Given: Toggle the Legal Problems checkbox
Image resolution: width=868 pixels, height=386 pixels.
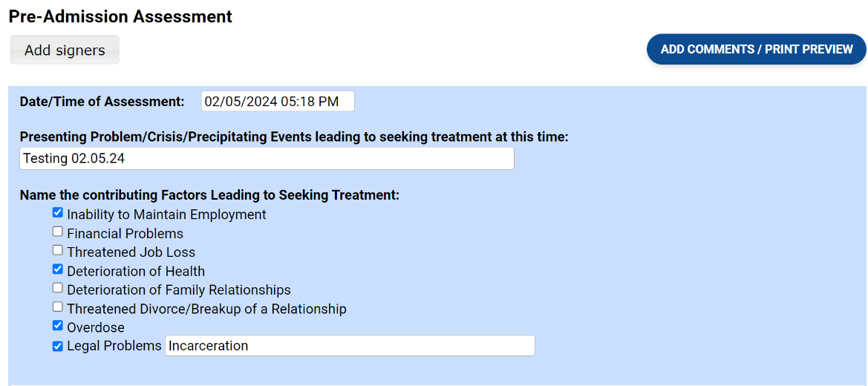Looking at the screenshot, I should click(x=58, y=346).
